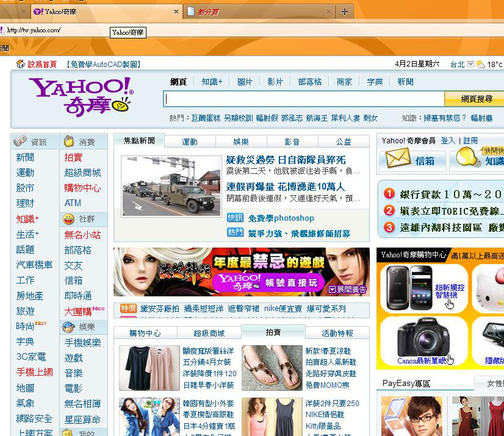Expand the game ad via 展開廣告
This screenshot has width=504, height=436.
tap(347, 290)
